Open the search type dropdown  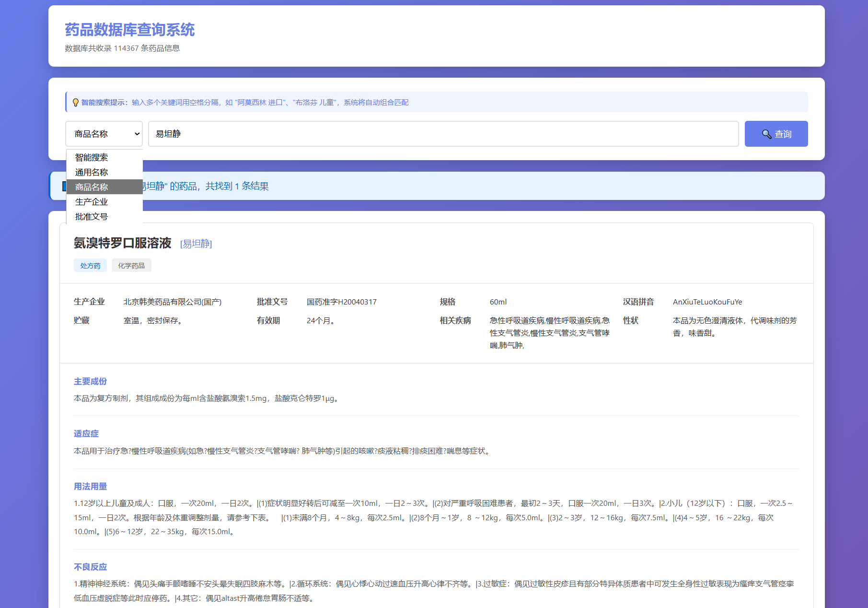tap(104, 134)
